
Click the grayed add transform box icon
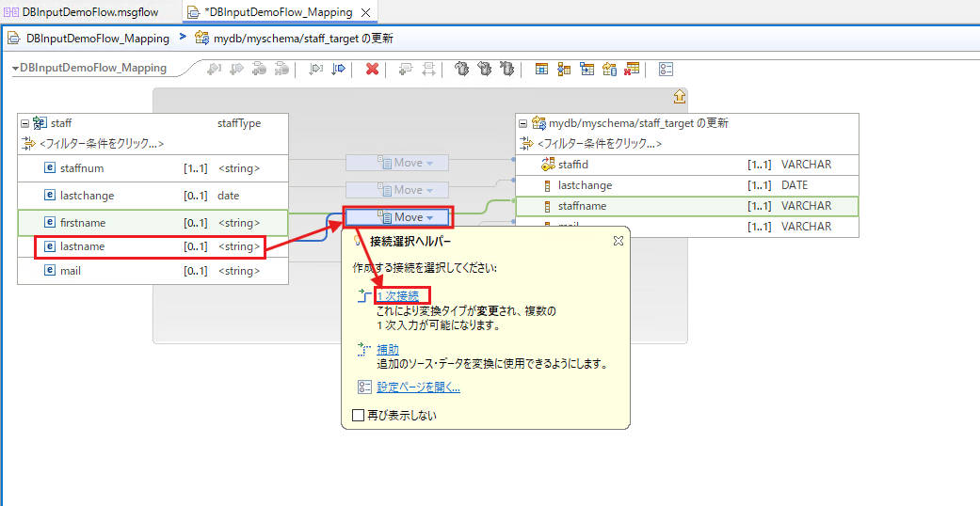[405, 70]
